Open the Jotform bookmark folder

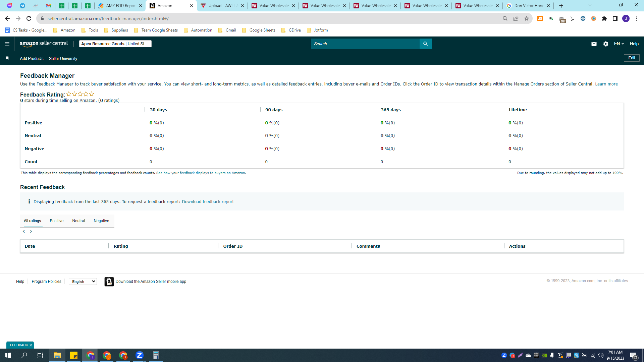(x=317, y=30)
